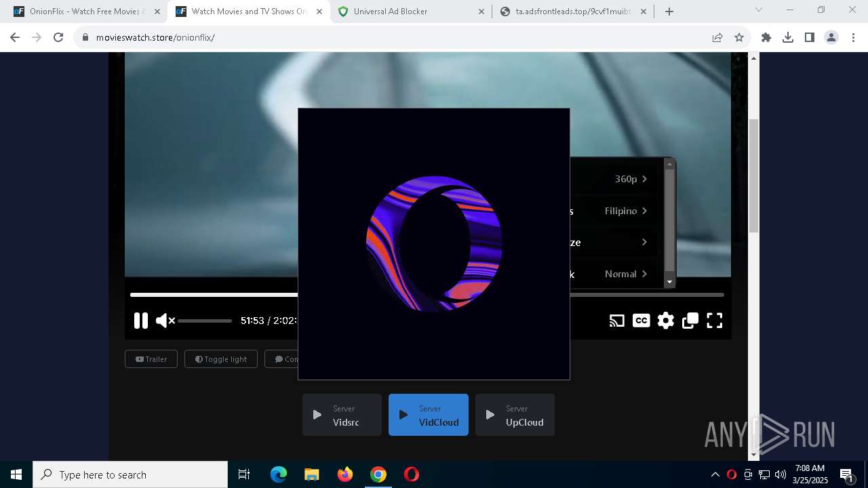Unmute the video volume icon
868x488 pixels.
click(165, 321)
